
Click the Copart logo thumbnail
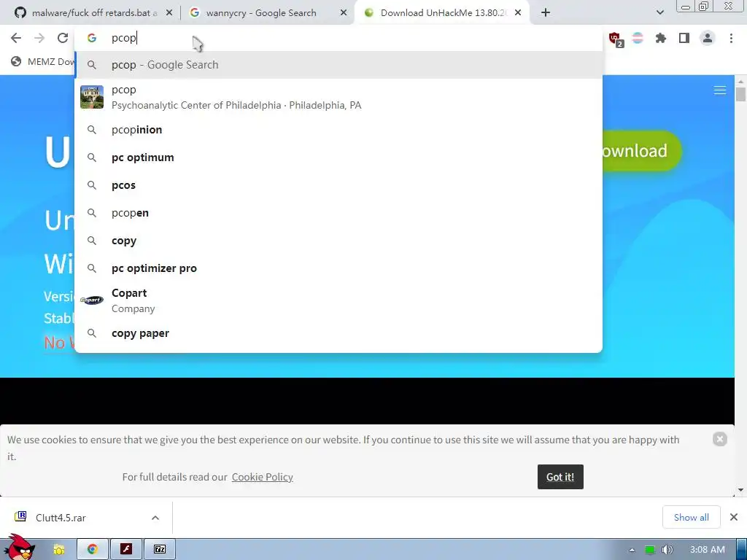tap(92, 300)
